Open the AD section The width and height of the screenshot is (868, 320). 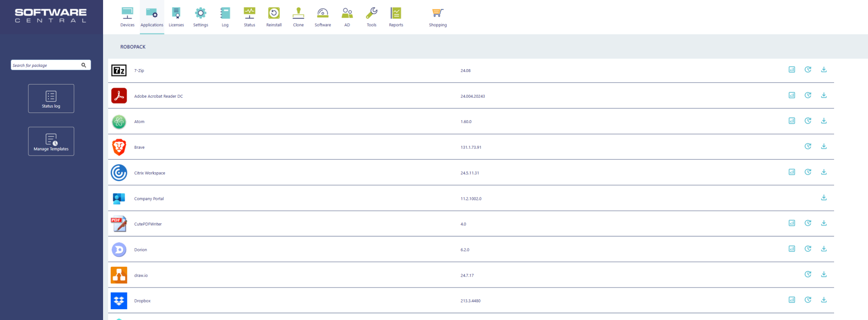coord(347,17)
